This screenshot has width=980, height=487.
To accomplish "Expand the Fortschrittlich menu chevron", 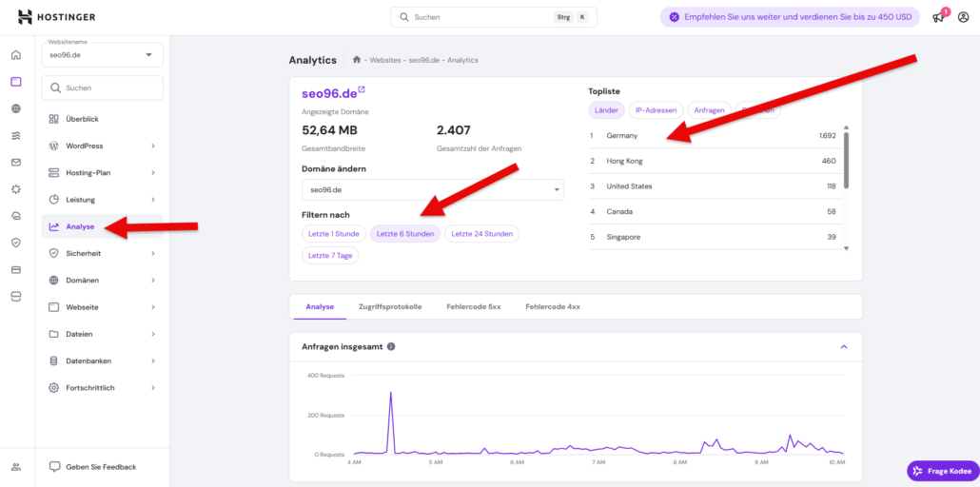I will [x=153, y=387].
